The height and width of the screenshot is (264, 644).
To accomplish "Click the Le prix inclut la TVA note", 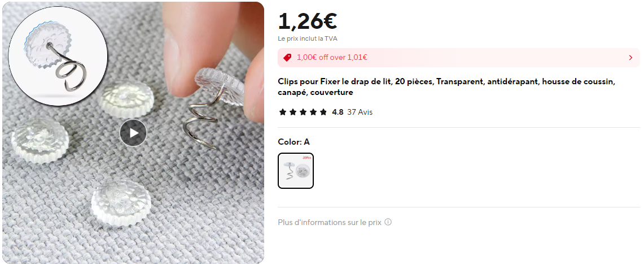I will [x=308, y=39].
